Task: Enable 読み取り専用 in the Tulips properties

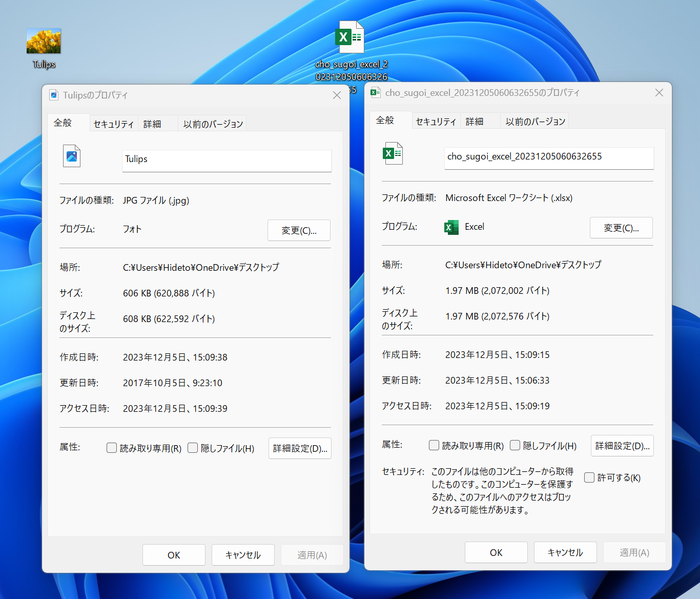Action: coord(111,448)
